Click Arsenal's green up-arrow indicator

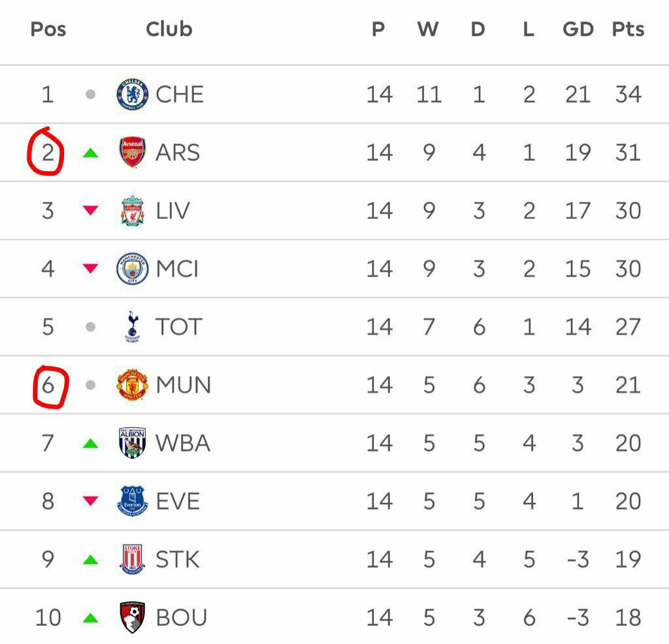coord(90,153)
